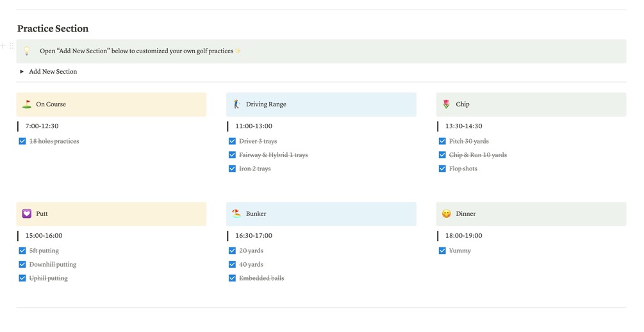Viewport: 644px width, 332px height.
Task: Click the tulip icon beside Chip
Action: click(447, 104)
